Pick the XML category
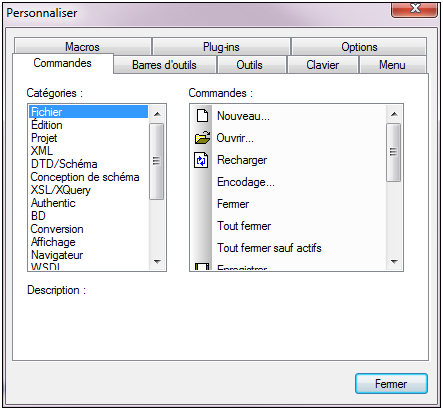The height and width of the screenshot is (410, 443). pyautogui.click(x=88, y=151)
